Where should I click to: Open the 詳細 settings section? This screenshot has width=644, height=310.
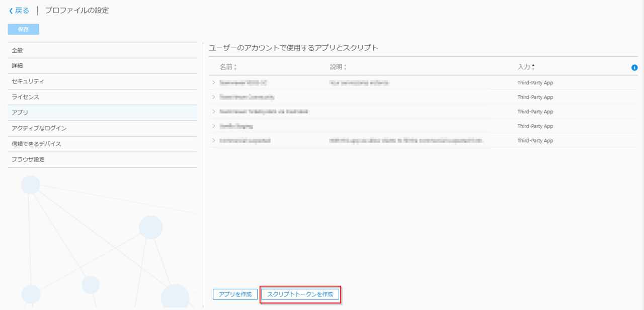coord(18,66)
